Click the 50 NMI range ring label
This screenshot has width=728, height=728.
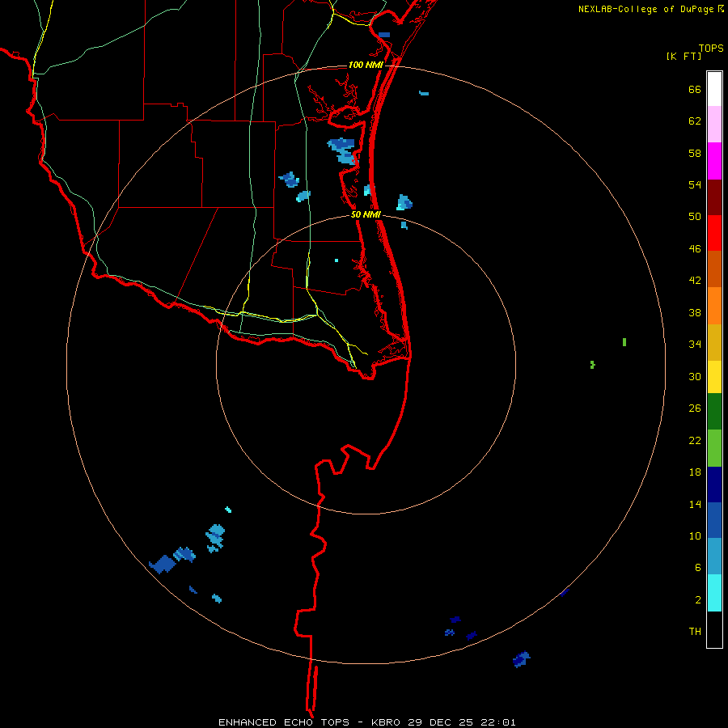[366, 214]
